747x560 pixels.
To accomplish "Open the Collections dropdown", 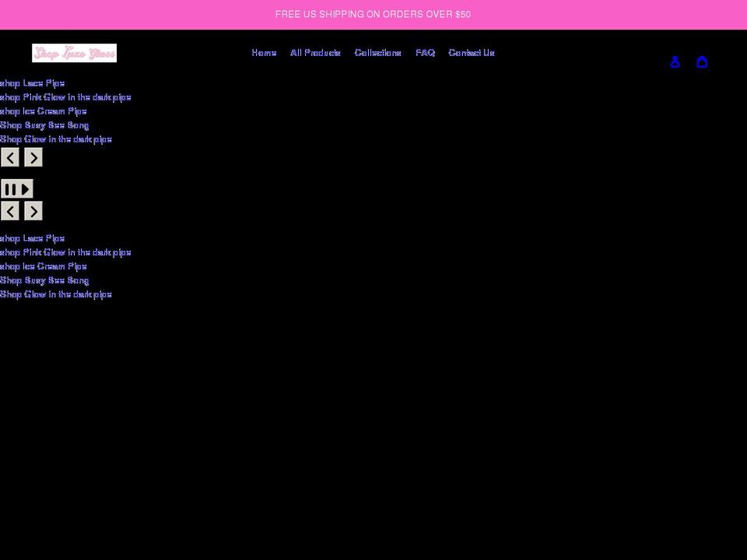I will [x=377, y=53].
